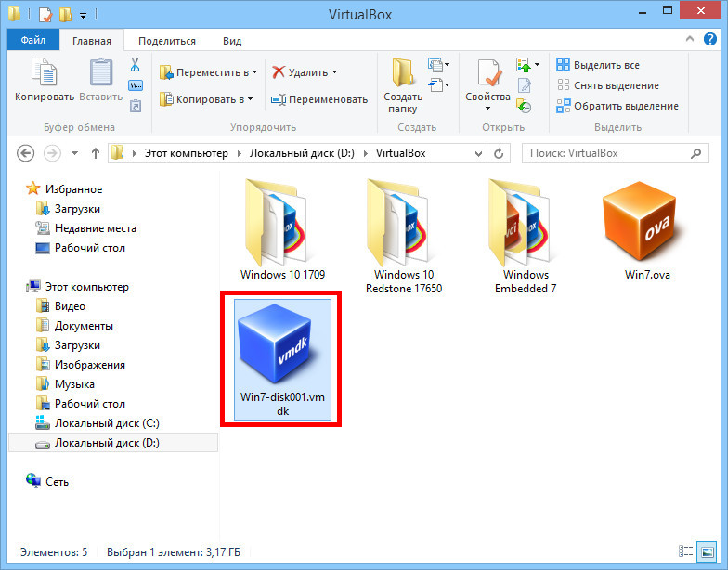This screenshot has height=570, width=728.
Task: Click 'Этот компьютер' in the address breadcrumb
Action: 186,153
